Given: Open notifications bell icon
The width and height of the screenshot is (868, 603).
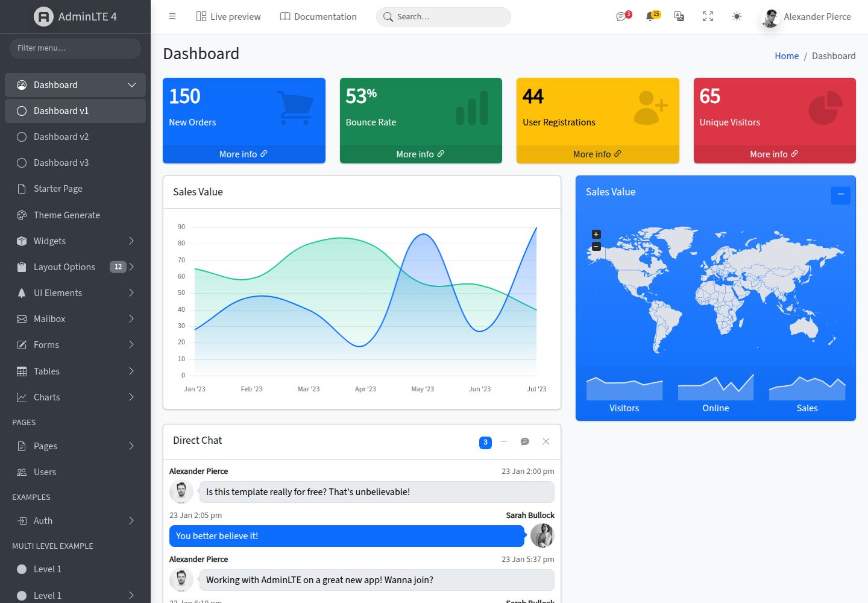Looking at the screenshot, I should pyautogui.click(x=650, y=16).
